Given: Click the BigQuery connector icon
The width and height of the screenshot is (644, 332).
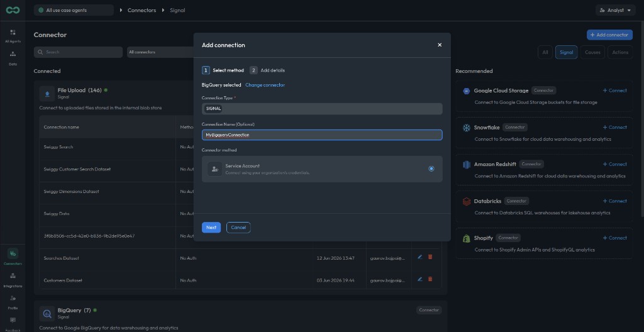Looking at the screenshot, I should coord(47,314).
